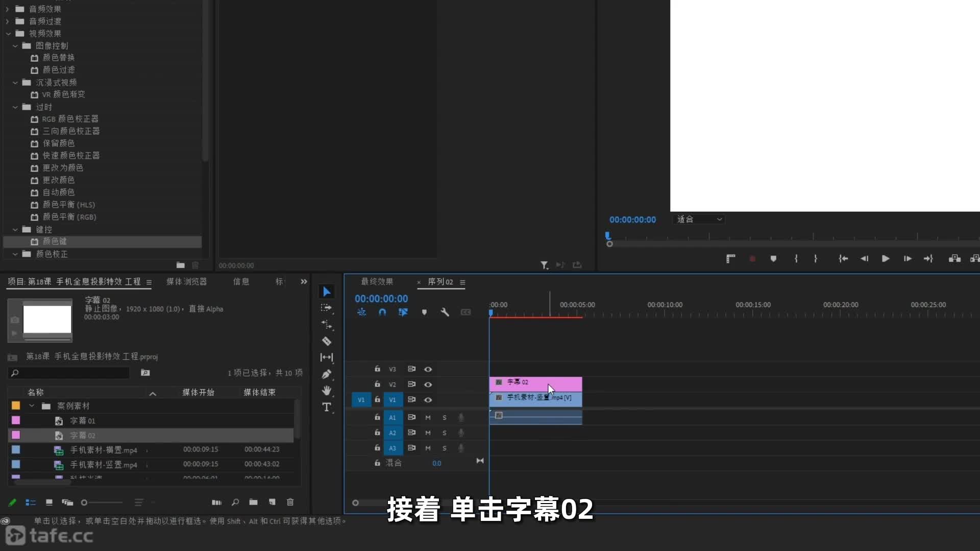Show more project panel tabs chevron

click(x=304, y=282)
